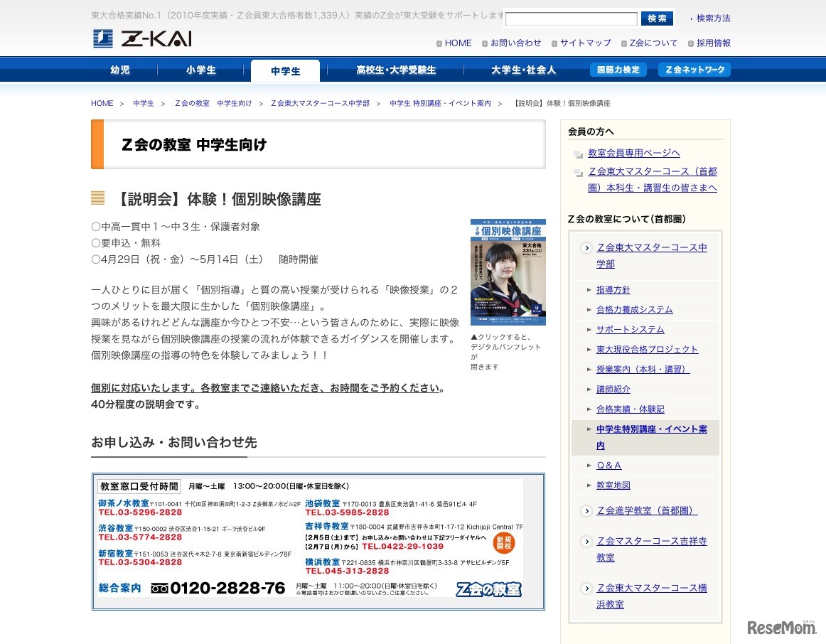This screenshot has height=644, width=826.
Task: Open 合格実績・体験記 sidebar link
Action: [x=630, y=409]
